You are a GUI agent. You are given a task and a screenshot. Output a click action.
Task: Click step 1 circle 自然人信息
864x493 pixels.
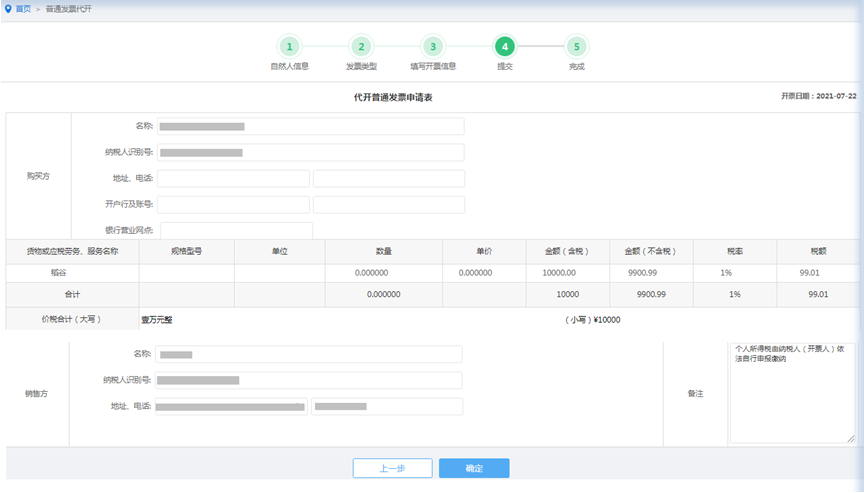(289, 47)
